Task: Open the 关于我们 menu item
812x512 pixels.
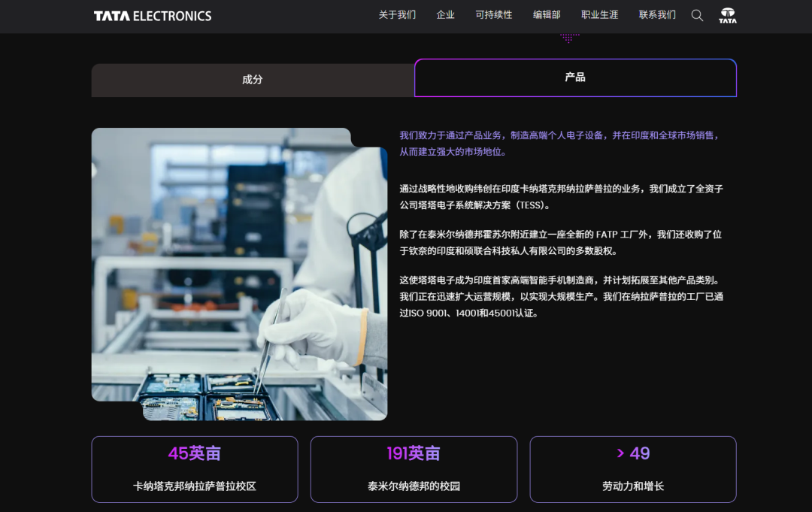Action: tap(397, 15)
